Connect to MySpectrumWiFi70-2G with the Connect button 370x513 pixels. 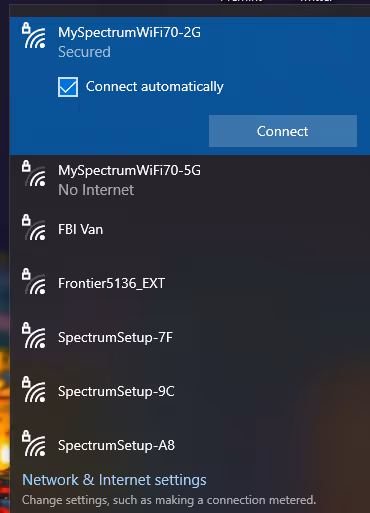click(283, 131)
